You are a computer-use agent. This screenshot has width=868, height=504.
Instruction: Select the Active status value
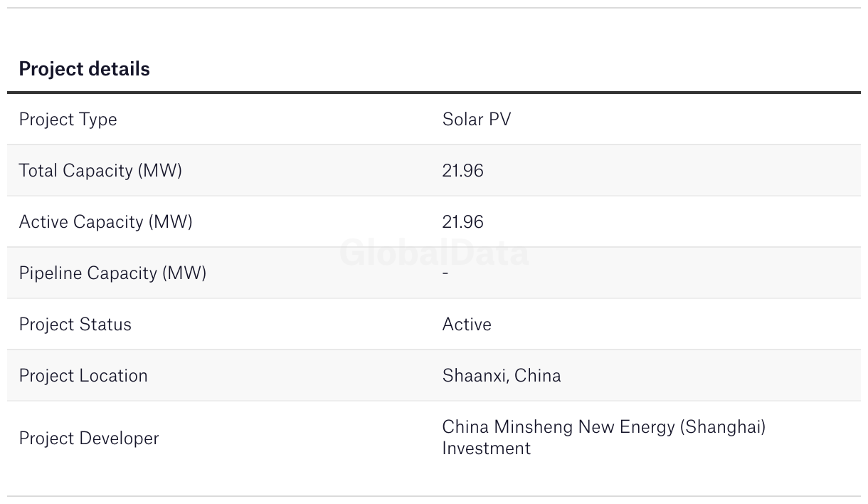point(466,325)
